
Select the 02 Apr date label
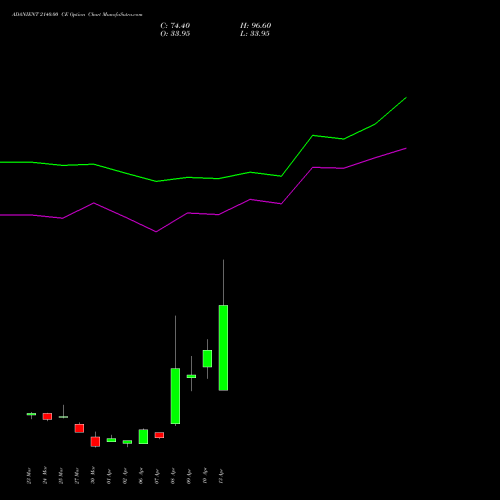tap(125, 476)
